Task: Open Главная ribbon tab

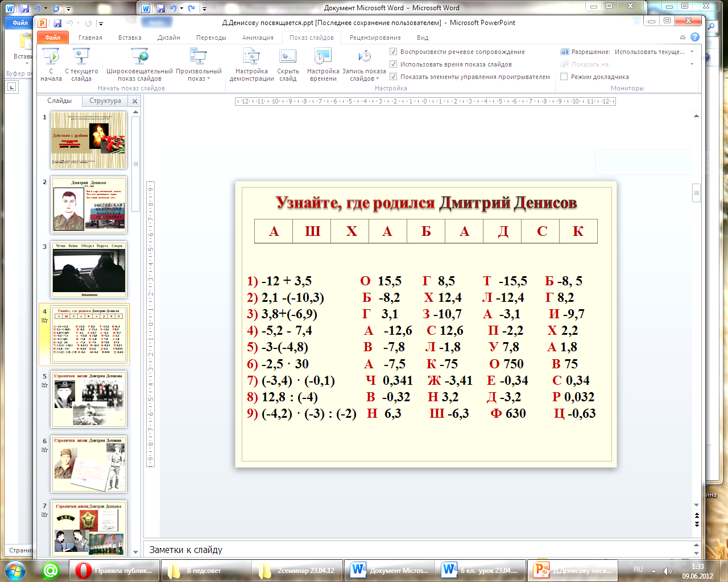Action: tap(90, 38)
